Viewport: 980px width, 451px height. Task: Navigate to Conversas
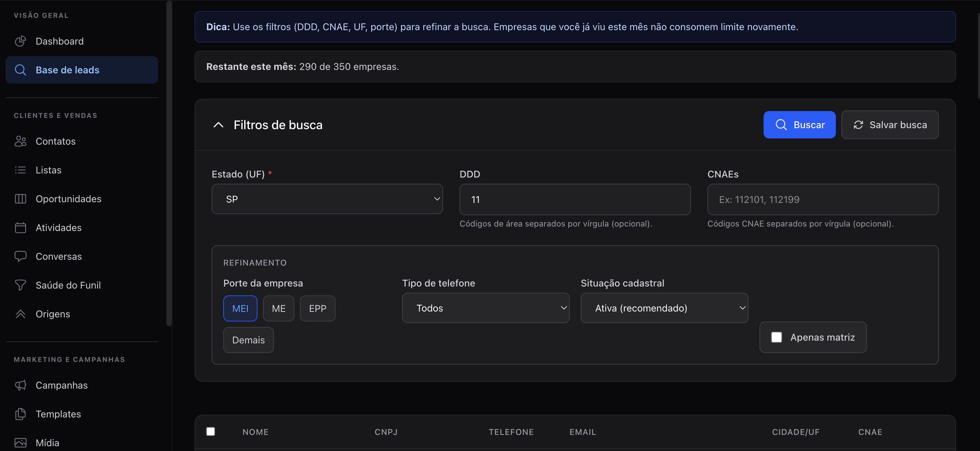click(82, 256)
